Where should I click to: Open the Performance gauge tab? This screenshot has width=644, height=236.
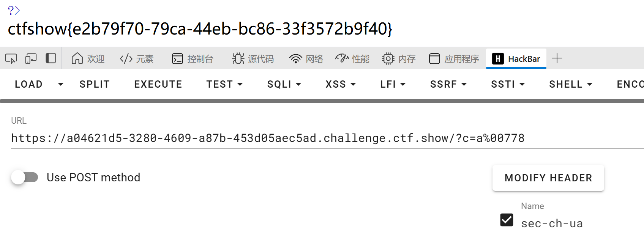point(352,59)
